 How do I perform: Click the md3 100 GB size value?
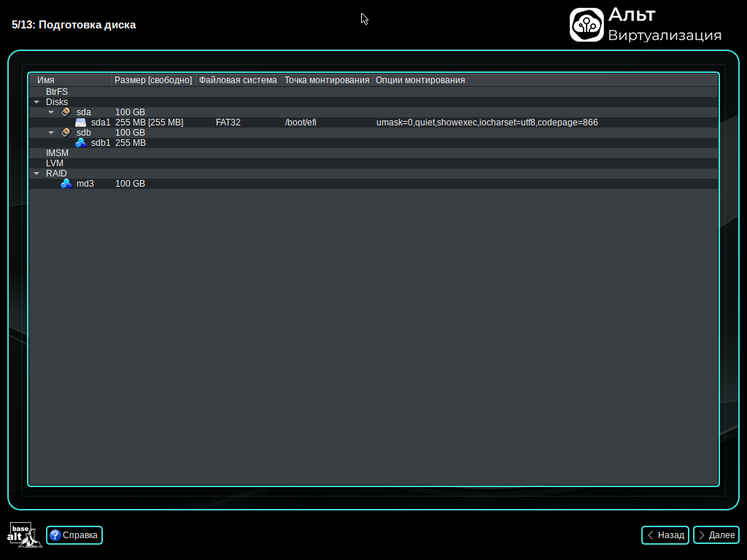tap(130, 184)
